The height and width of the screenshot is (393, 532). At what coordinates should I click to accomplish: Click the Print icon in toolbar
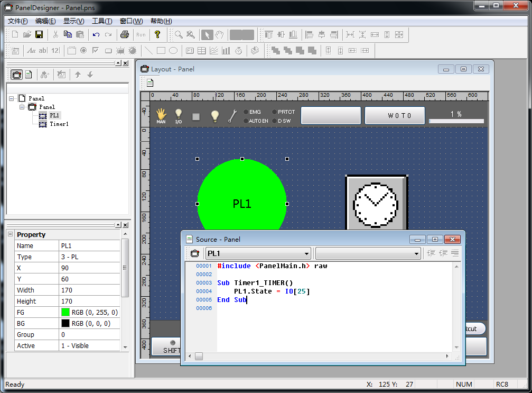pos(124,35)
